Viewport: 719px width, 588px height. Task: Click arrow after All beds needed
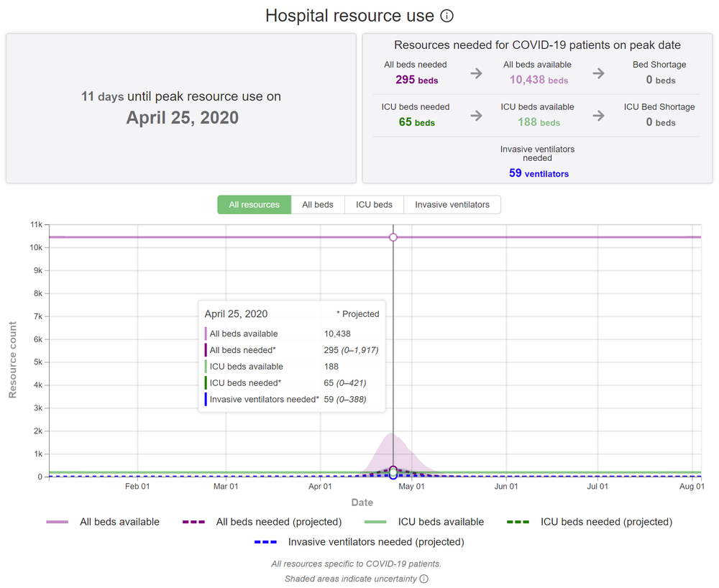click(x=476, y=73)
